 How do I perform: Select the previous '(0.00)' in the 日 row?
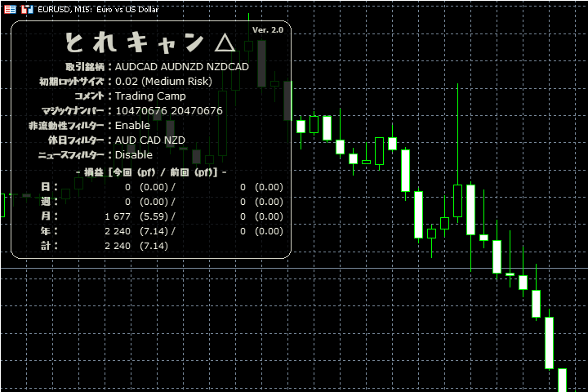(269, 187)
